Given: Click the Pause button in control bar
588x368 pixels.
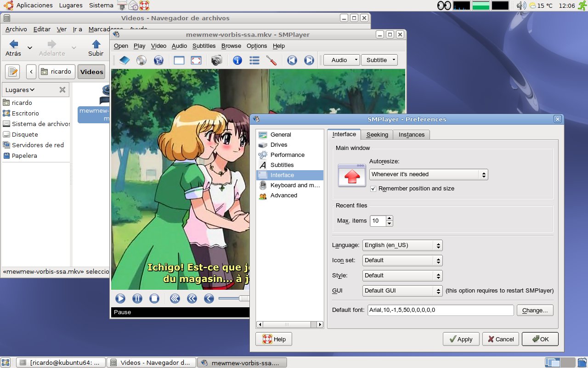Looking at the screenshot, I should coord(137,299).
